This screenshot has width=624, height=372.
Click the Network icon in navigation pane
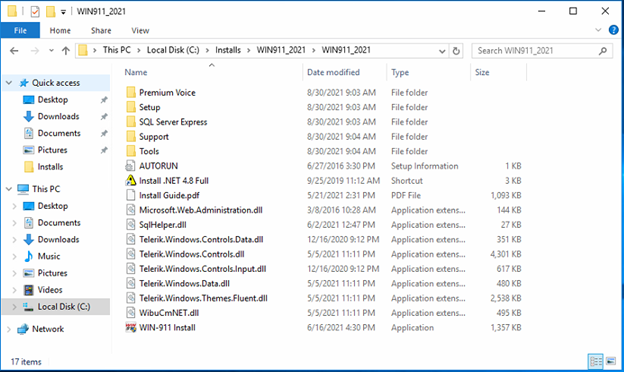click(23, 329)
